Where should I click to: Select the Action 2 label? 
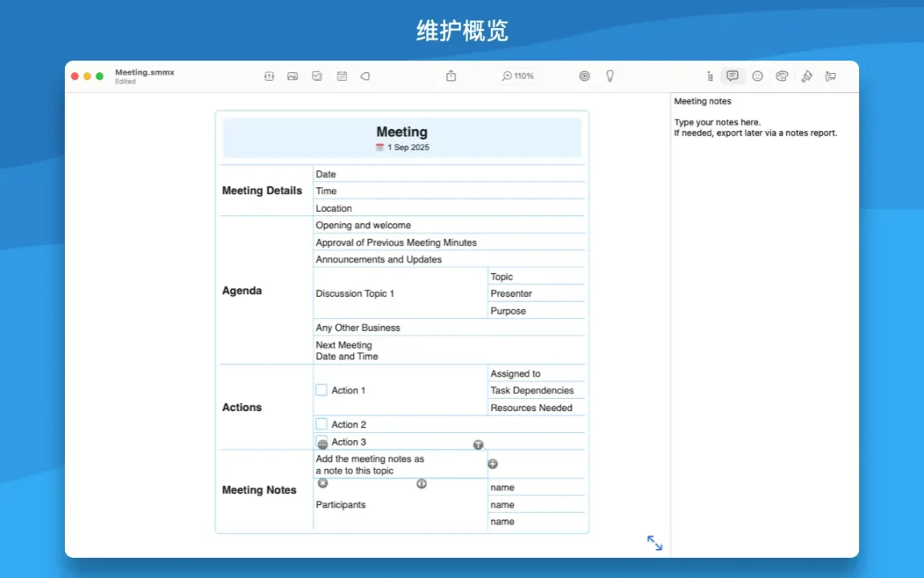point(349,425)
